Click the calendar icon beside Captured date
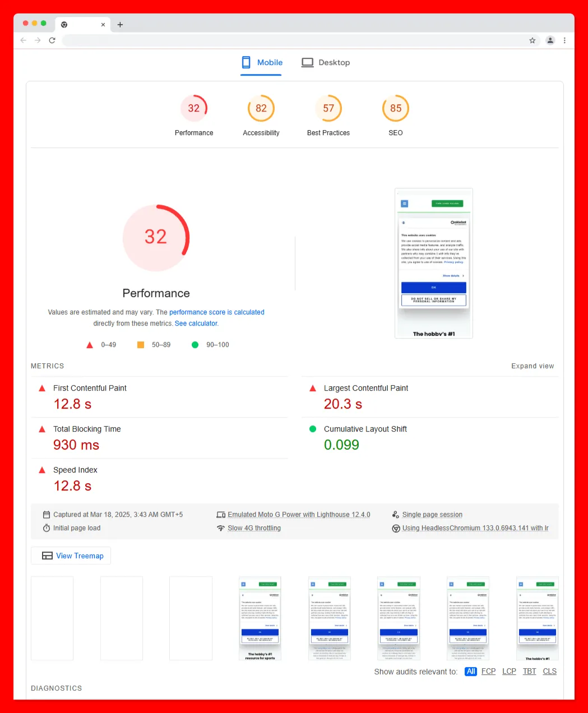This screenshot has width=588, height=713. (x=47, y=515)
